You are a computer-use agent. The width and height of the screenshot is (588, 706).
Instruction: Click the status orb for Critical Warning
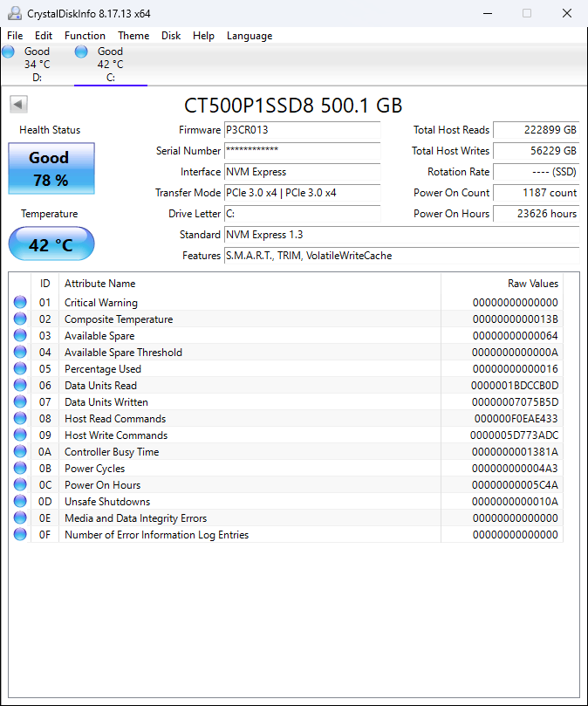pos(20,302)
